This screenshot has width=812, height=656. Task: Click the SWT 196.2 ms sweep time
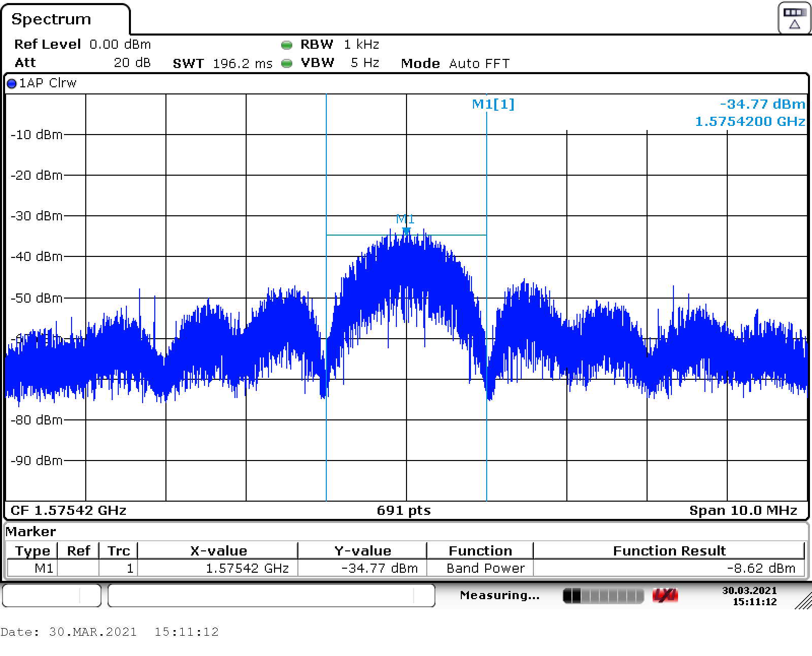222,63
